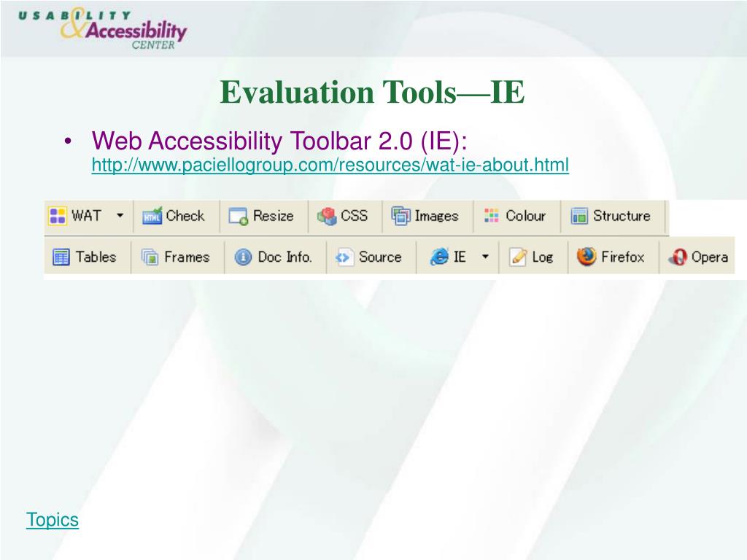Click the 'Evaluation Tools—IE' heading
This screenshot has height=560, width=747.
pos(372,92)
